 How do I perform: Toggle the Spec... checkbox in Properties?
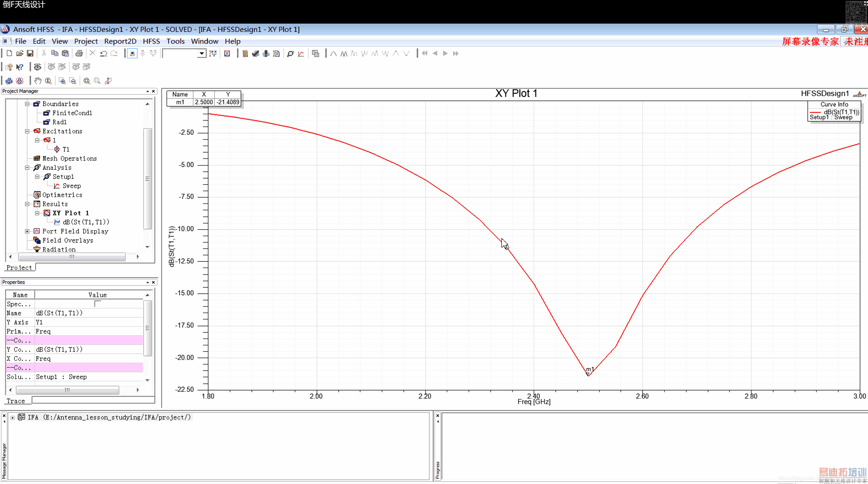click(97, 304)
